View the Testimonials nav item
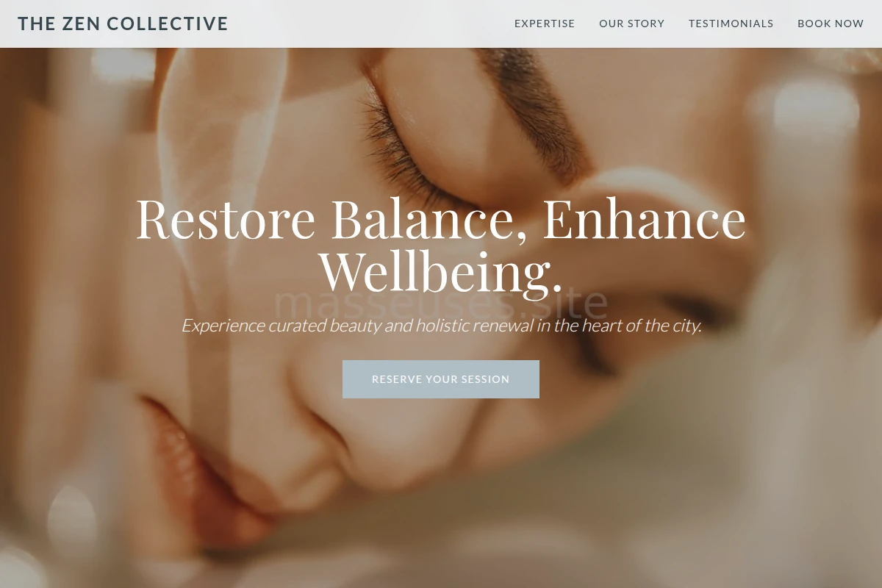This screenshot has width=882, height=588. [731, 24]
